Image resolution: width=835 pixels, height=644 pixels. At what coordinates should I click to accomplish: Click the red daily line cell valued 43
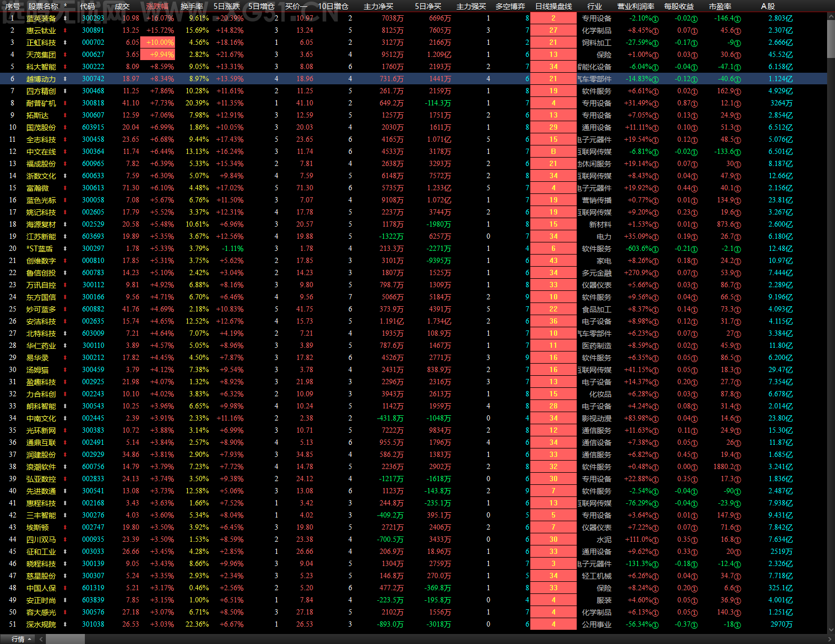[x=554, y=261]
